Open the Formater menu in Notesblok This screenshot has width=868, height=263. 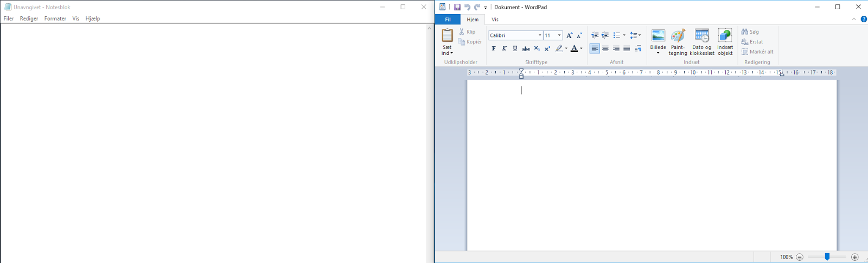pos(55,18)
